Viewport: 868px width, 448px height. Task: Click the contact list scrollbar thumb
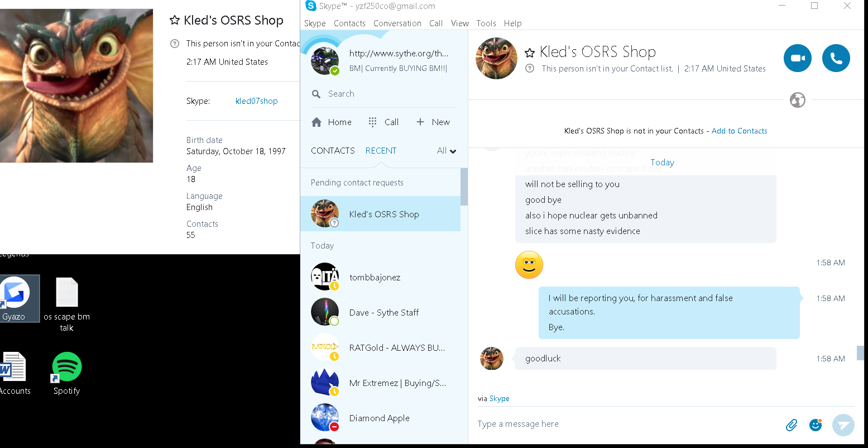coord(464,187)
